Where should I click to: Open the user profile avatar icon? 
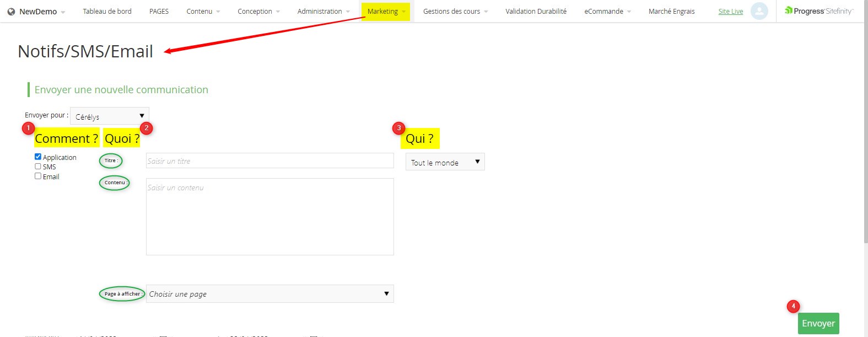pyautogui.click(x=759, y=11)
